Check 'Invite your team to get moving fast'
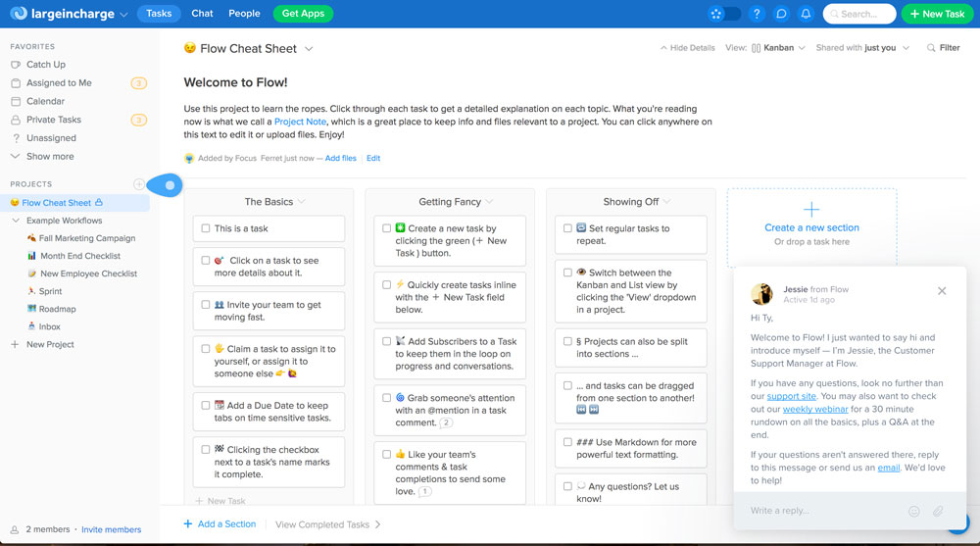Image resolution: width=980 pixels, height=546 pixels. (x=206, y=305)
